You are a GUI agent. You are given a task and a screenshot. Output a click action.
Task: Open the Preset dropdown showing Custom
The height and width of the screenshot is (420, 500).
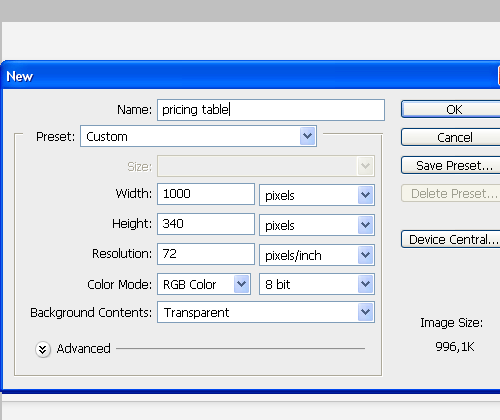pyautogui.click(x=198, y=136)
